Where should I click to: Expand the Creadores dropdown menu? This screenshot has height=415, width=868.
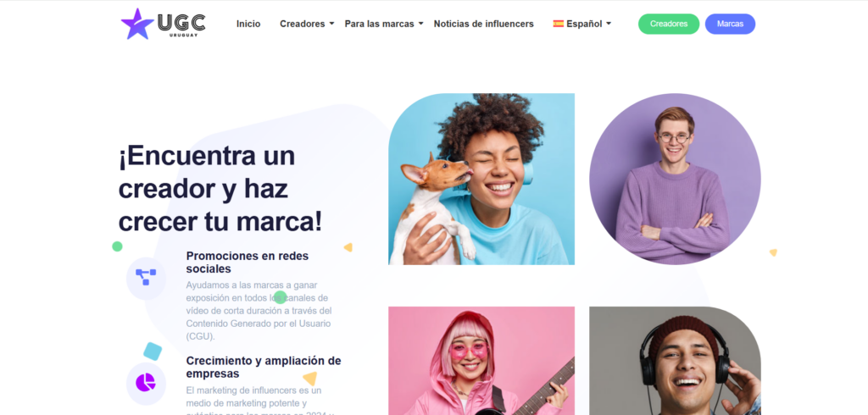coord(307,24)
